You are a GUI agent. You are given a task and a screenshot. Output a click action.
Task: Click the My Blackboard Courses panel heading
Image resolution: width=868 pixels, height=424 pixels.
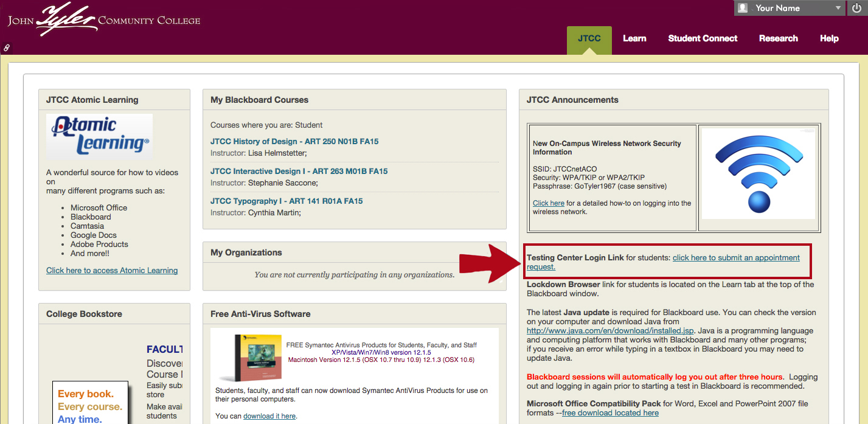click(259, 100)
